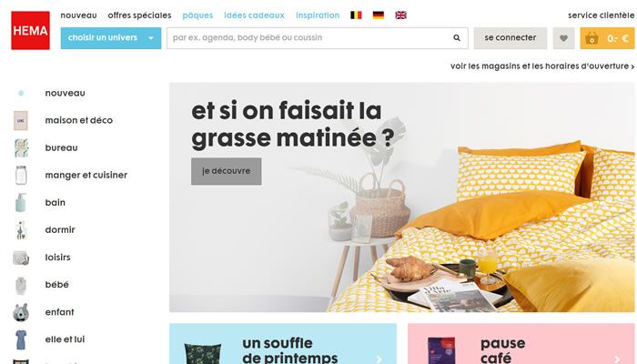This screenshot has height=364, width=637.
Task: Click the je découvre button
Action: pyautogui.click(x=227, y=171)
